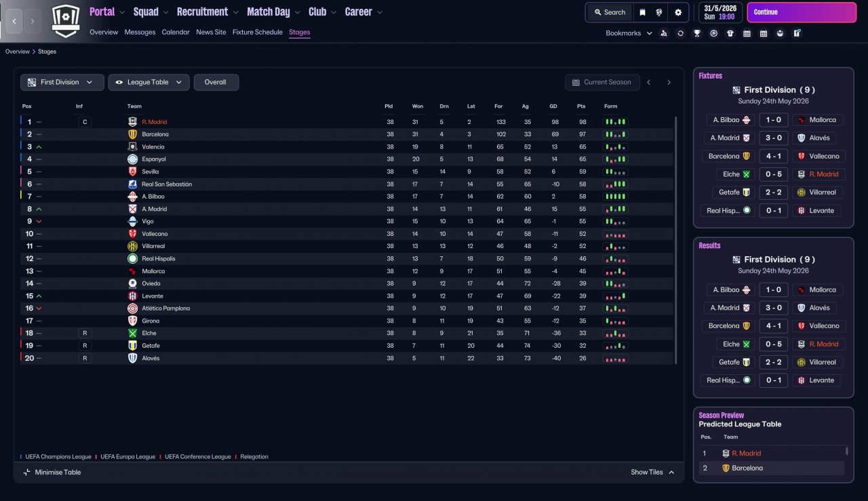Click Atlético Pamplona team name in table

click(x=166, y=308)
